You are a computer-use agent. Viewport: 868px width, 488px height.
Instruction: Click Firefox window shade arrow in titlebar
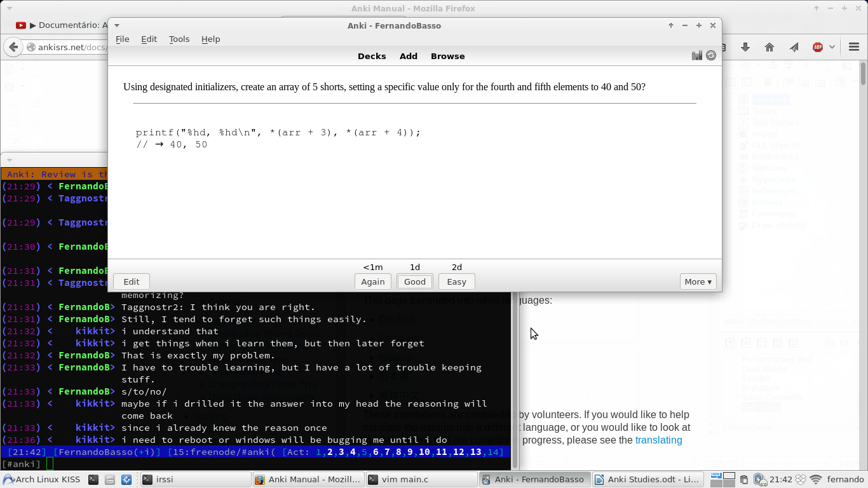[x=817, y=8]
